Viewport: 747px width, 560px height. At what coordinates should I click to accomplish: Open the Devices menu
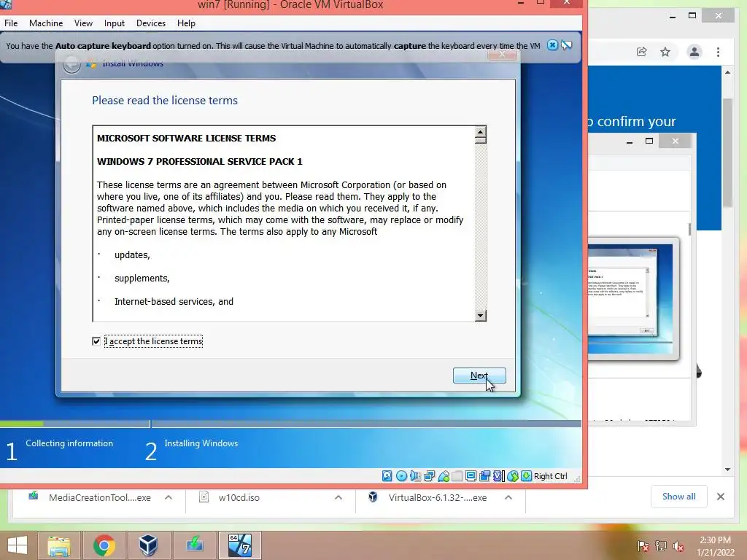[151, 23]
